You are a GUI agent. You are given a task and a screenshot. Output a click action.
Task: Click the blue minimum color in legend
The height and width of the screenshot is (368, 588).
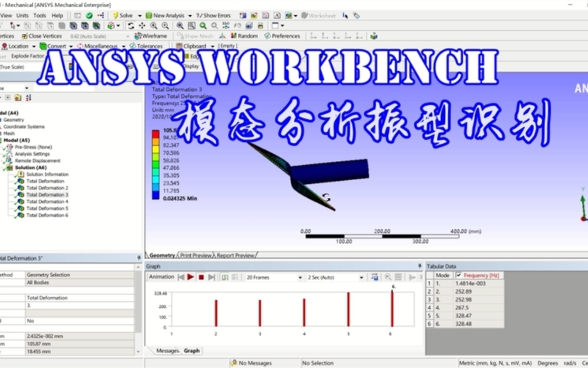[x=156, y=195]
